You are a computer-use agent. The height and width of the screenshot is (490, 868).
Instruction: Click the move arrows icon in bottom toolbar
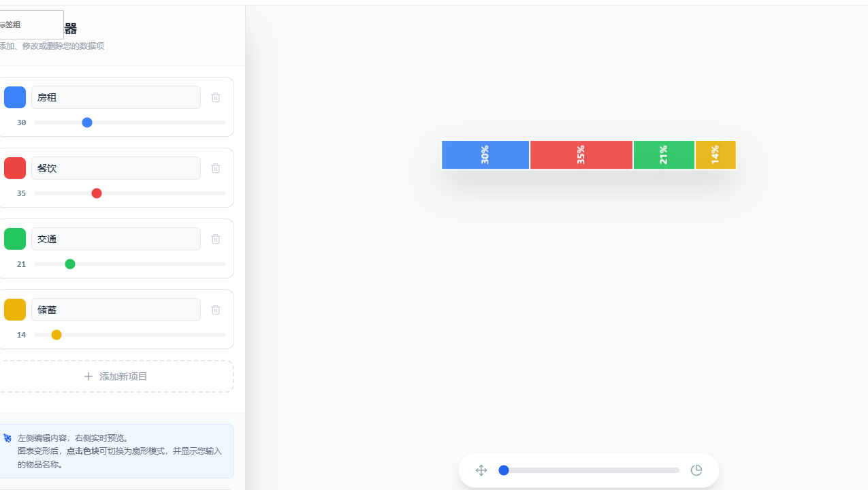[x=481, y=470]
